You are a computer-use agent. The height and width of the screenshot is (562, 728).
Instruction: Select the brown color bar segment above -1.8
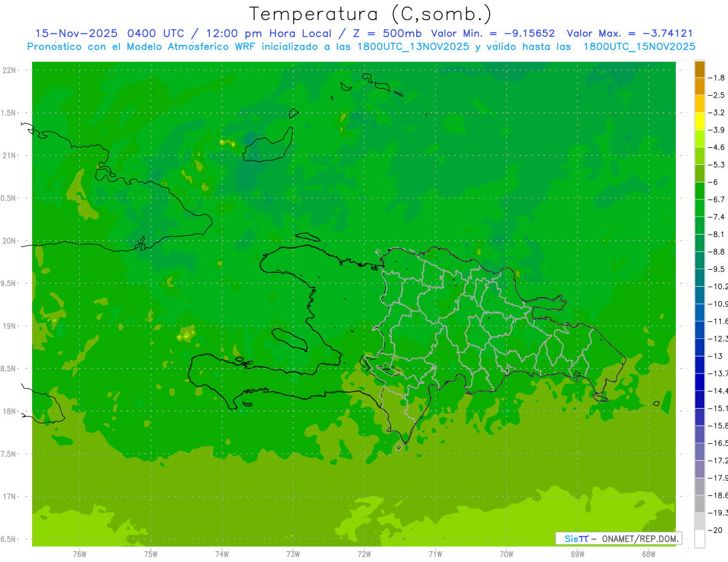point(699,69)
